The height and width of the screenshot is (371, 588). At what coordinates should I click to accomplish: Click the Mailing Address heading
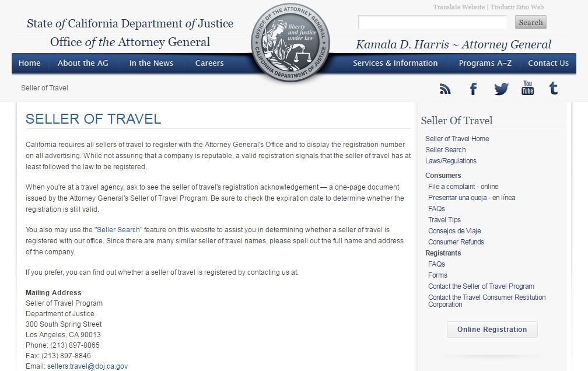point(54,293)
